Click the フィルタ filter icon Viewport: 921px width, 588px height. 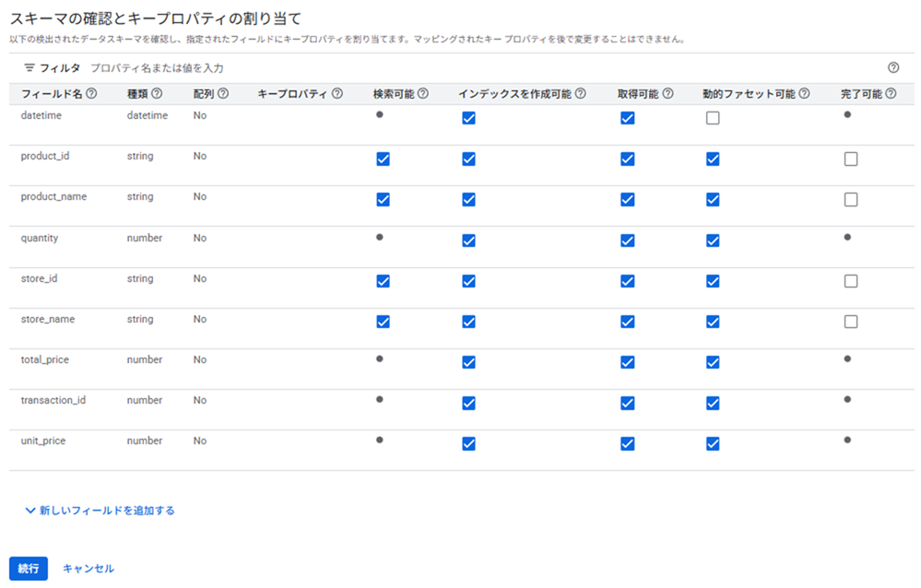pyautogui.click(x=30, y=68)
